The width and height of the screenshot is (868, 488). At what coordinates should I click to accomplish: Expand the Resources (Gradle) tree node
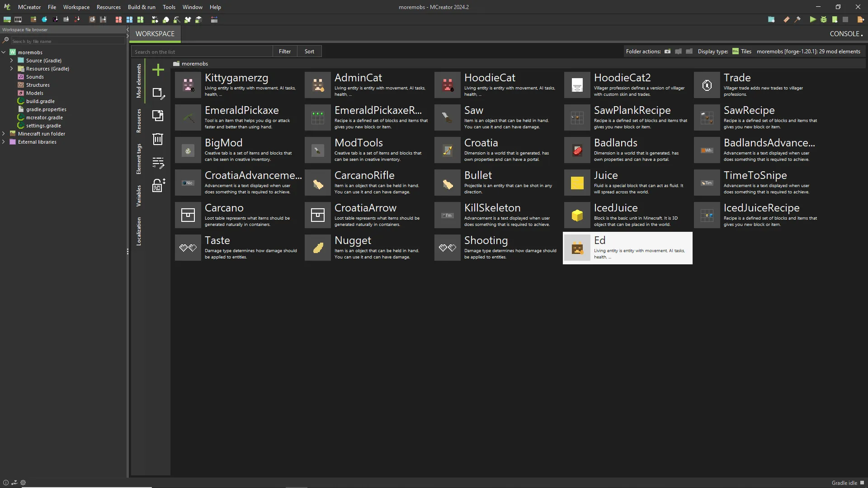click(12, 69)
